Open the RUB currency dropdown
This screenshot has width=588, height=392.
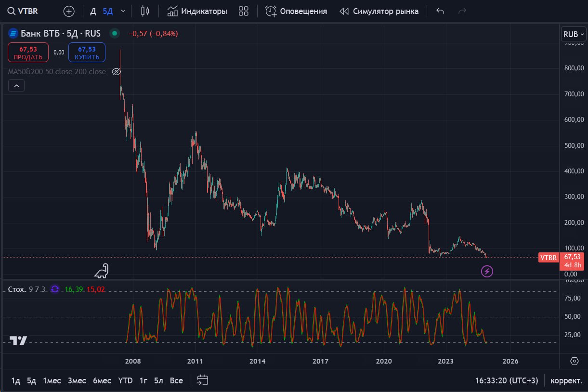(574, 34)
